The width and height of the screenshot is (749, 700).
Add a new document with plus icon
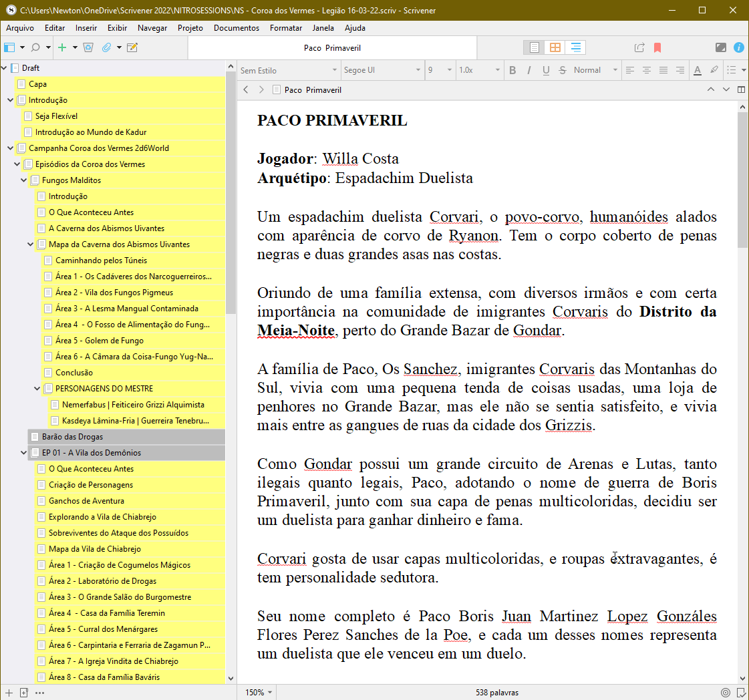tap(62, 47)
